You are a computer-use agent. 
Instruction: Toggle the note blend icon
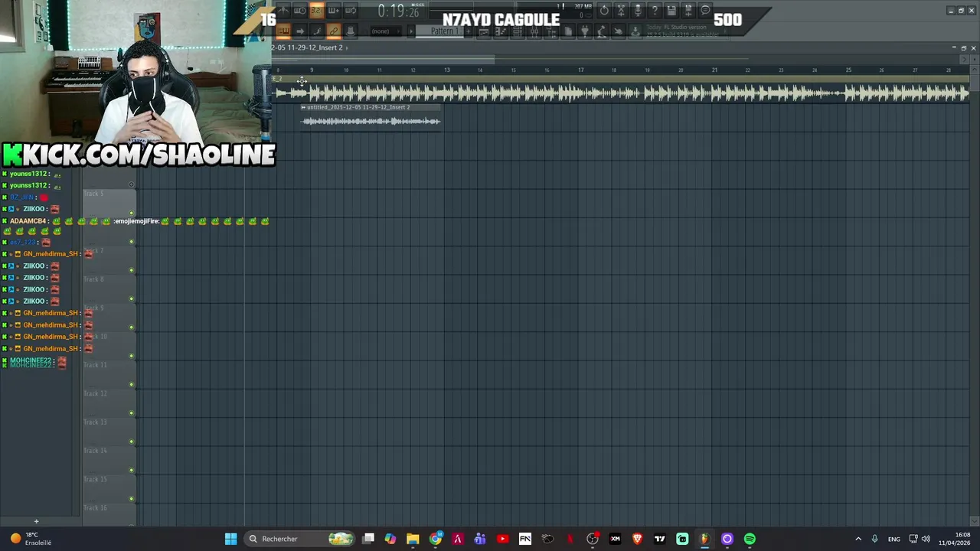click(317, 31)
